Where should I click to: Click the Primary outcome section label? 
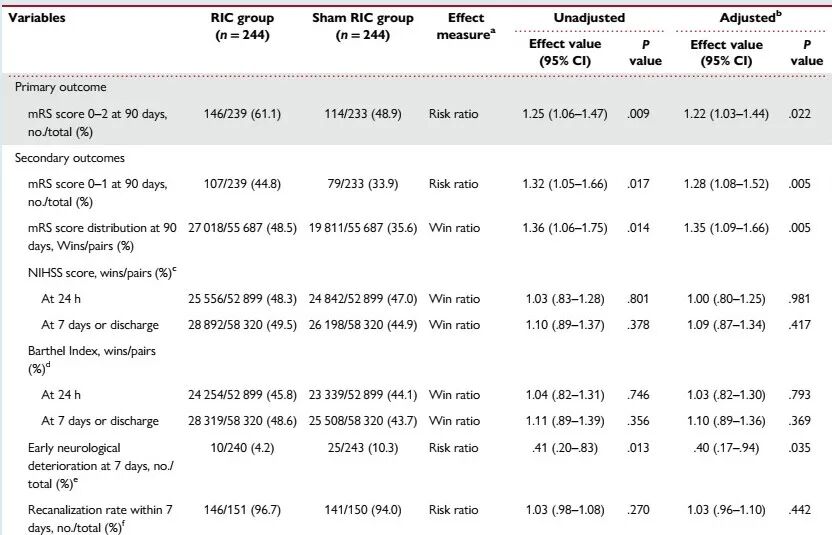pos(60,87)
